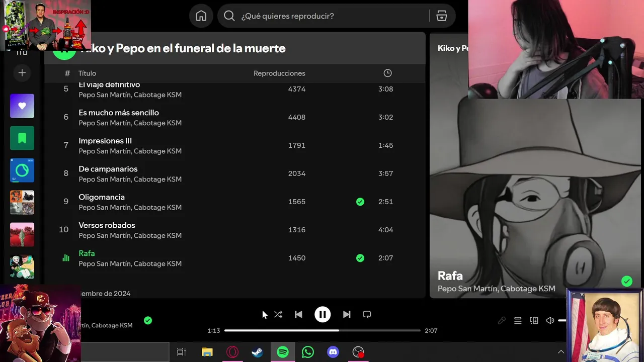Image resolution: width=644 pixels, height=362 pixels.
Task: Toggle saved checkmark on Oligomancia row
Action: 360,202
